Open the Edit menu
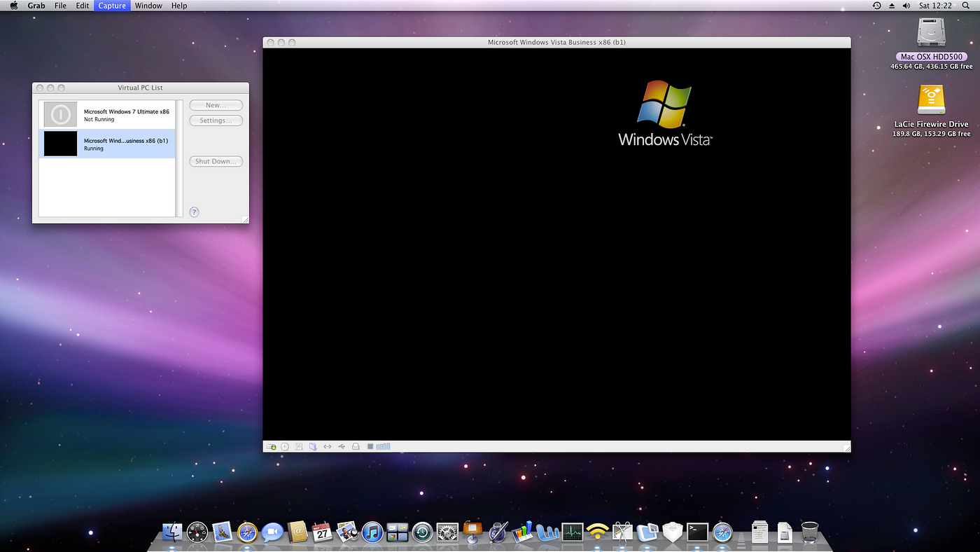Viewport: 980px width, 552px height. [82, 6]
